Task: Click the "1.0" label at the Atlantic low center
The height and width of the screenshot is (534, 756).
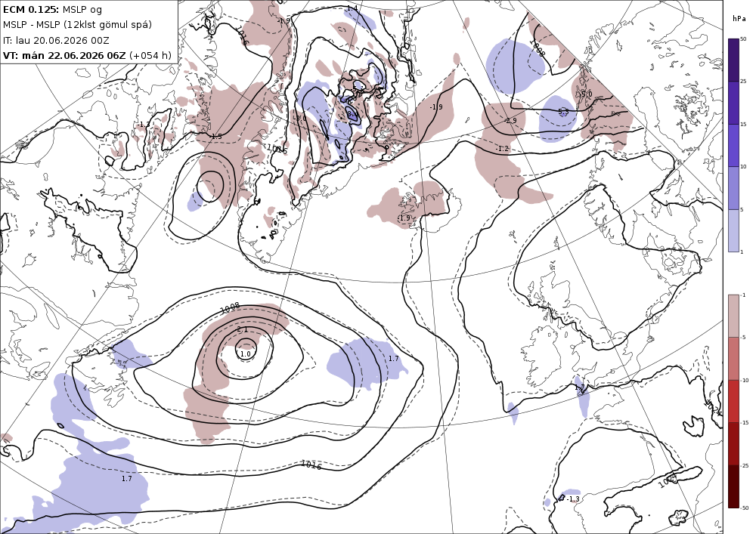Action: [246, 354]
